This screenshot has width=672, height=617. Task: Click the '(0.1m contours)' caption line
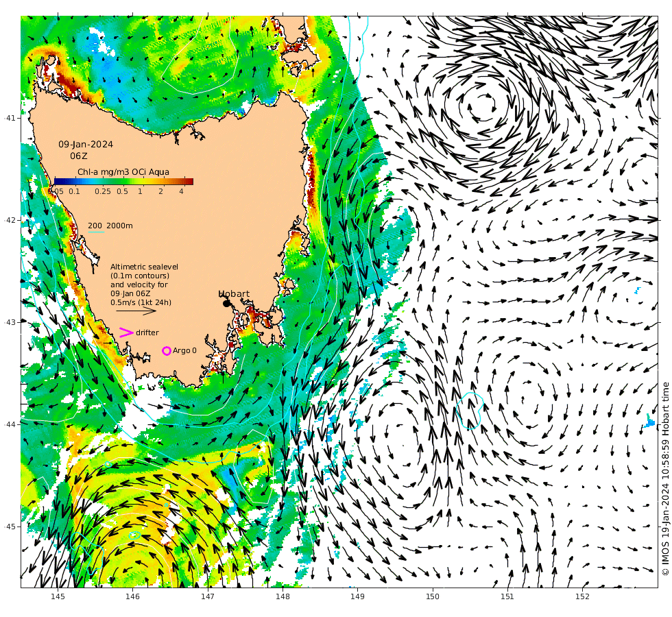pos(140,276)
